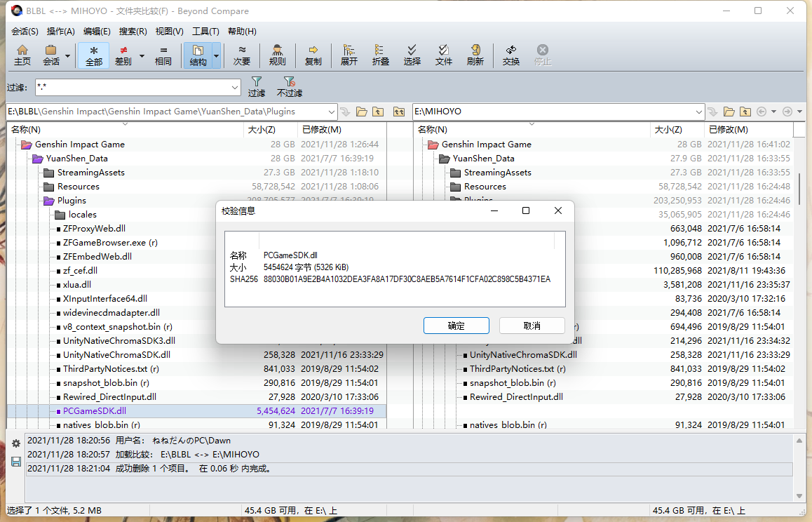
Task: Open the 过滤 filter combo box dropdown
Action: click(x=235, y=88)
